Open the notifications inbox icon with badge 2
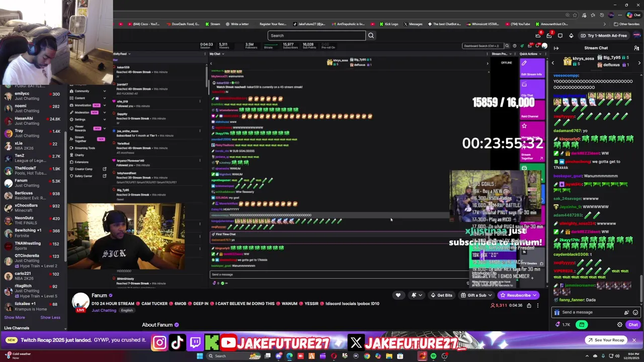The height and width of the screenshot is (362, 644). coord(549,35)
